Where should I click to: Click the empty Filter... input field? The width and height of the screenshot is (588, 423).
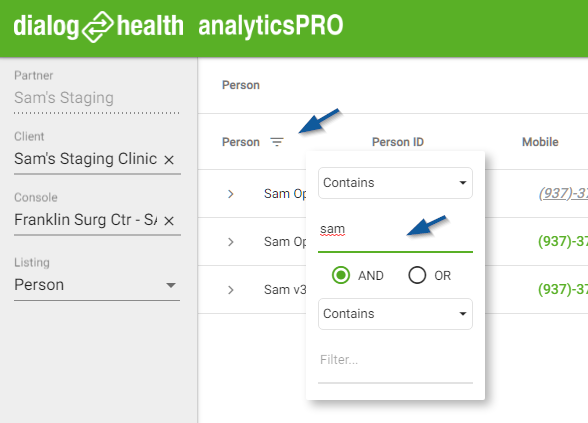[395, 360]
